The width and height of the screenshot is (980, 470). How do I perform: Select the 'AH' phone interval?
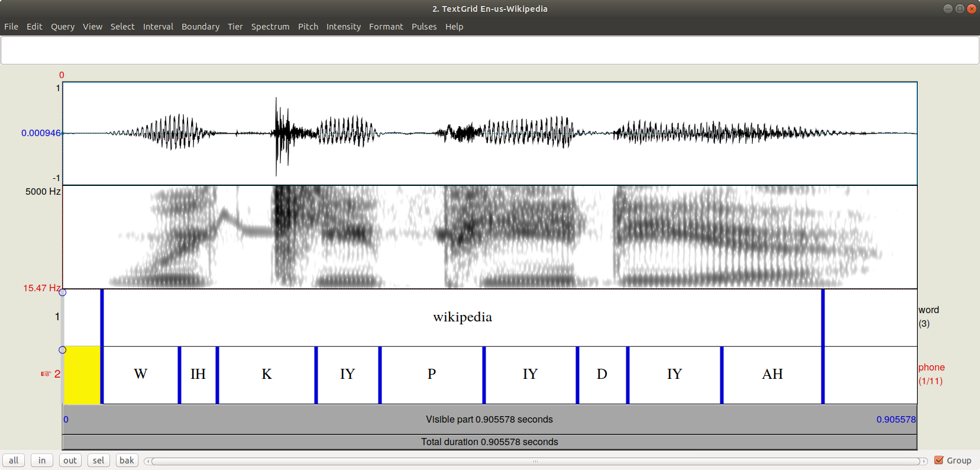coord(772,375)
